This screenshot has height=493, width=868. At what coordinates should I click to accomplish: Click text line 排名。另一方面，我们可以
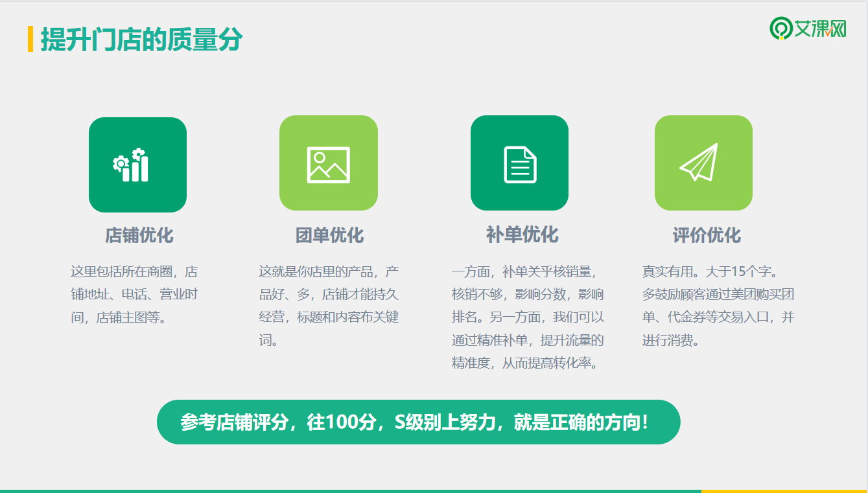click(x=528, y=317)
